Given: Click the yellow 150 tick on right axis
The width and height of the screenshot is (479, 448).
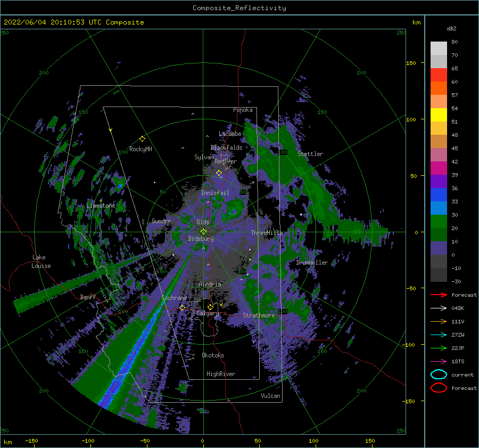Looking at the screenshot, I should tap(411, 63).
